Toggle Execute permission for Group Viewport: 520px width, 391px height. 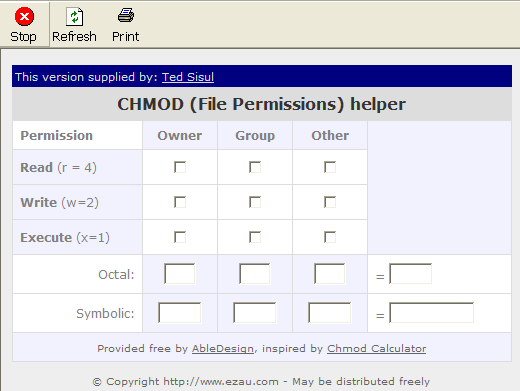[255, 237]
